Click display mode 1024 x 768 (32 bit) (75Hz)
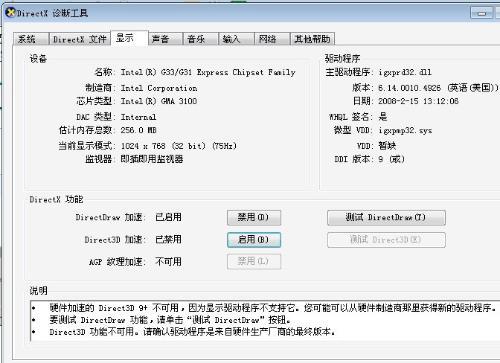This screenshot has width=500, height=363. pyautogui.click(x=179, y=146)
